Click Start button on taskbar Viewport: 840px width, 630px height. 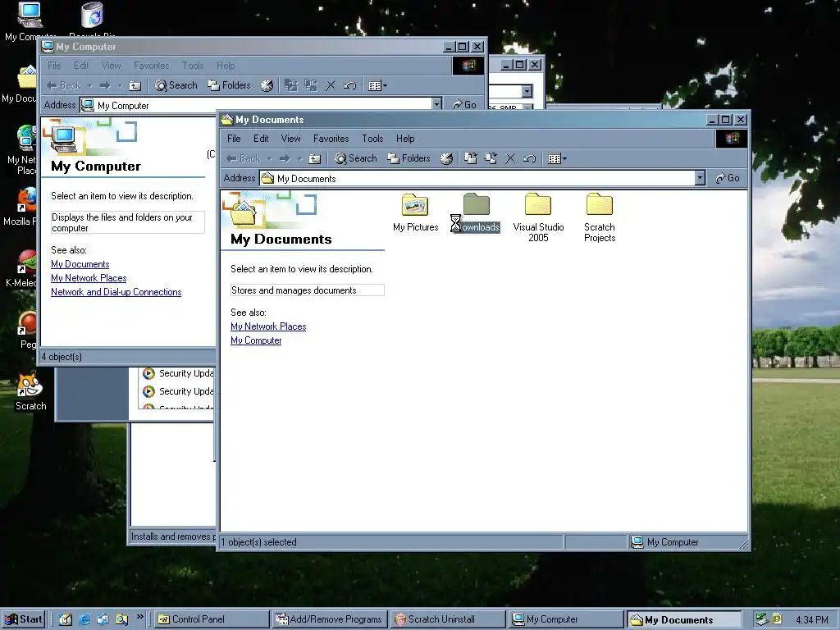[24, 619]
